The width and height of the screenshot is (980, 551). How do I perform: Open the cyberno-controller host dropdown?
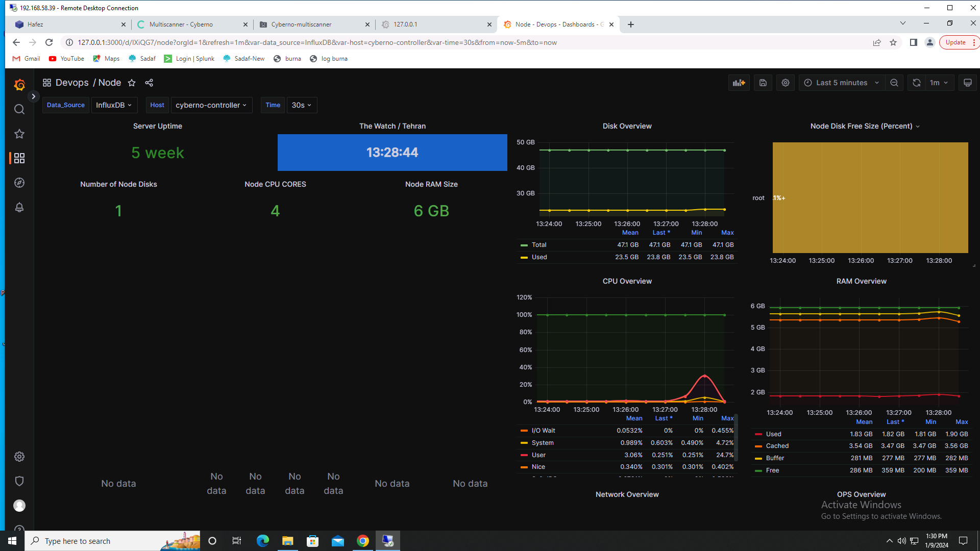tap(211, 105)
